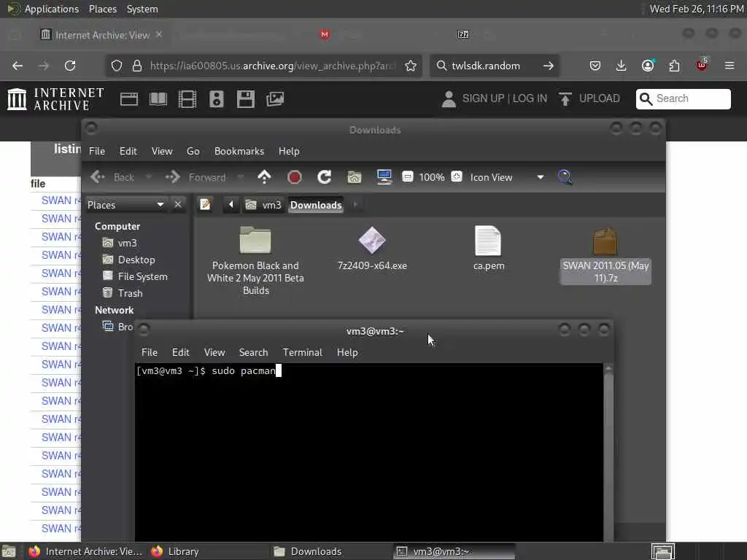
Task: Open Internet Archive Software floppy icon
Action: pos(245,99)
